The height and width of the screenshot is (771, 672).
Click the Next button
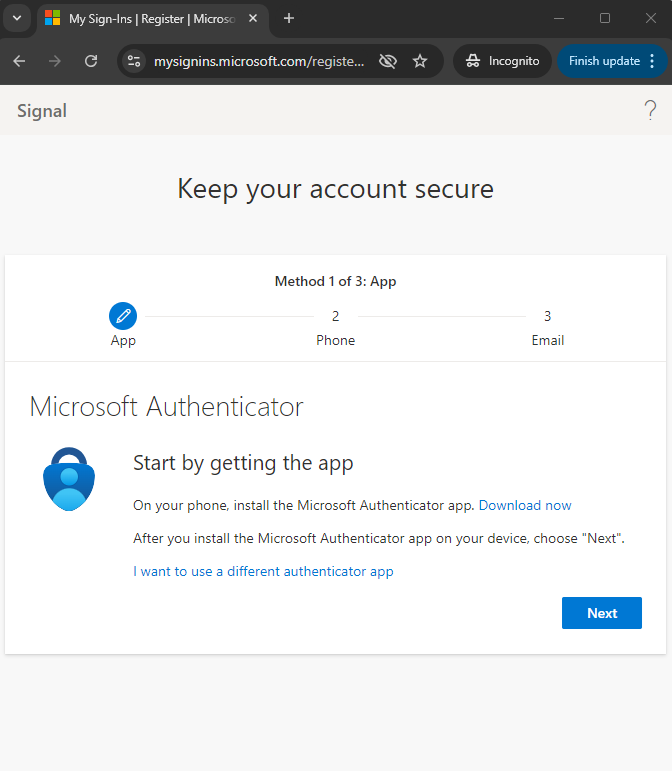click(602, 613)
